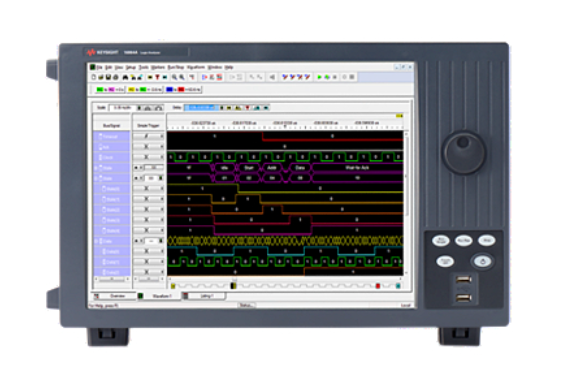
Task: Open the Run/Stop menu
Action: tap(176, 67)
